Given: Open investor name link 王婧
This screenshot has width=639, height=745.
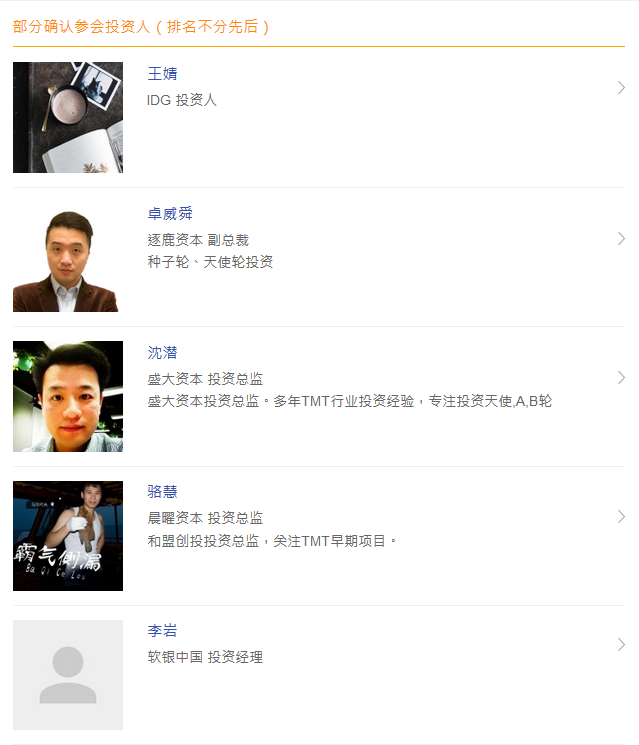Looking at the screenshot, I should tap(162, 74).
